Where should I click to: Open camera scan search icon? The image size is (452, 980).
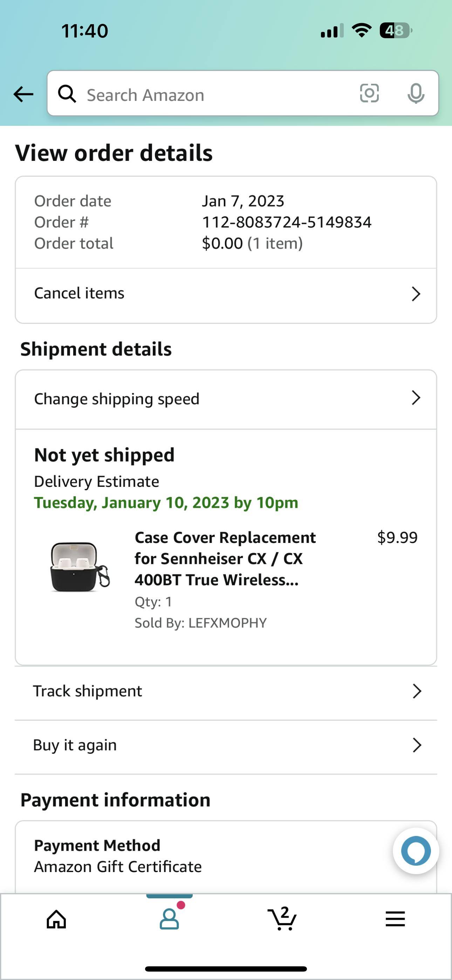(x=369, y=94)
